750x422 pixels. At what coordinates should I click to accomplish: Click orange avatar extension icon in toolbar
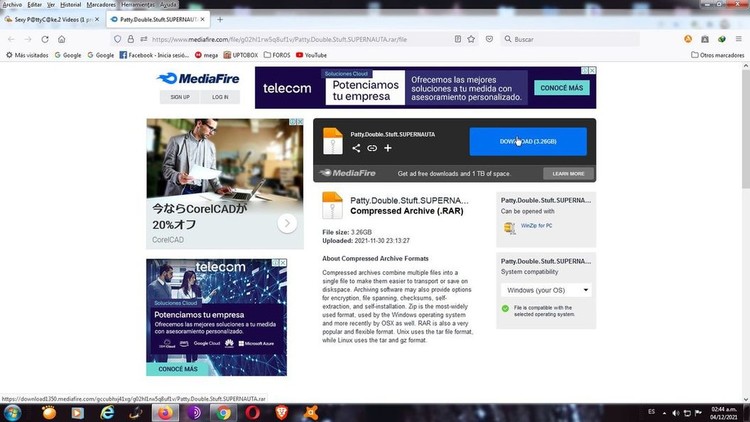click(x=688, y=39)
